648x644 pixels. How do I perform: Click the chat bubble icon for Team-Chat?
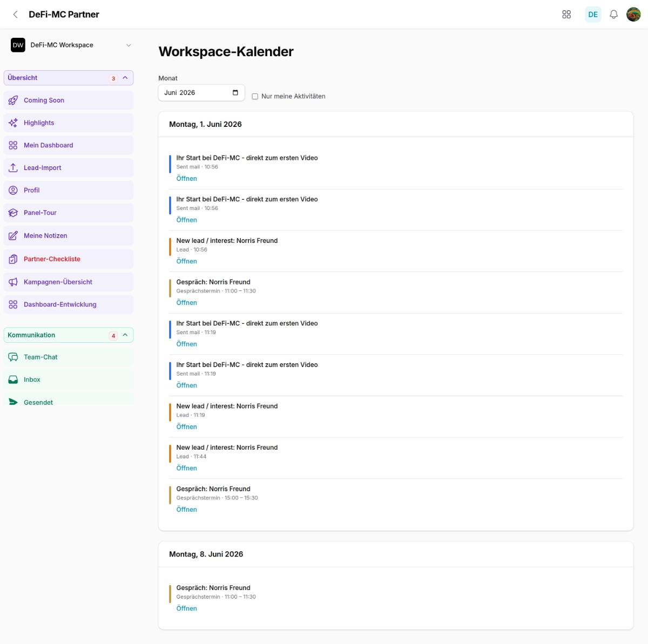point(13,357)
